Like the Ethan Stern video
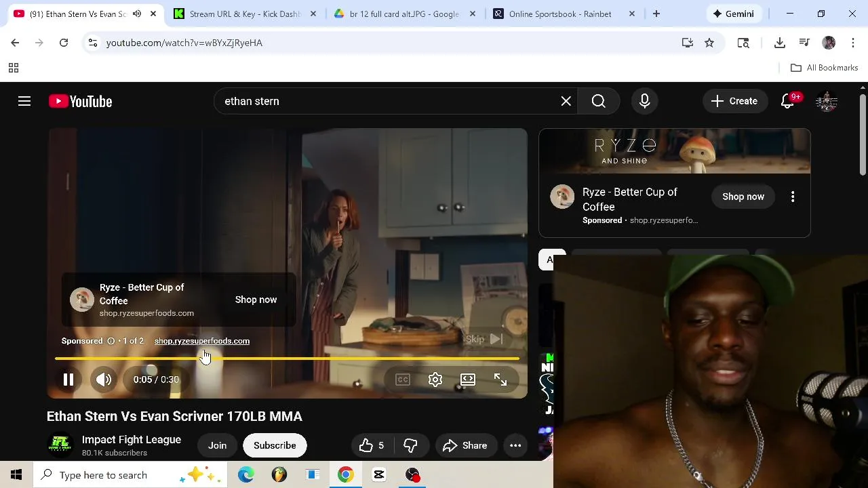 [x=372, y=445]
